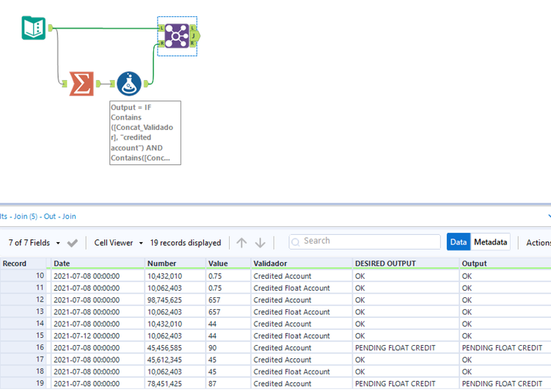This screenshot has width=551, height=392.
Task: Click the Search field in results
Action: pos(365,242)
